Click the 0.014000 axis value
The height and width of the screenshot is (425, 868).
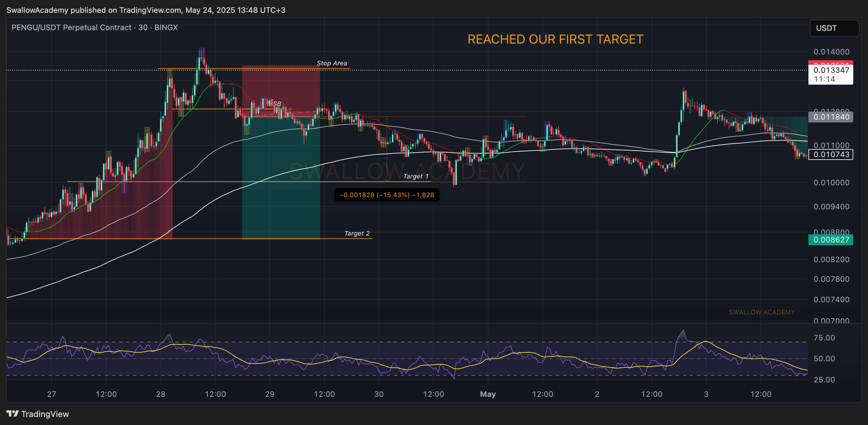[x=831, y=52]
